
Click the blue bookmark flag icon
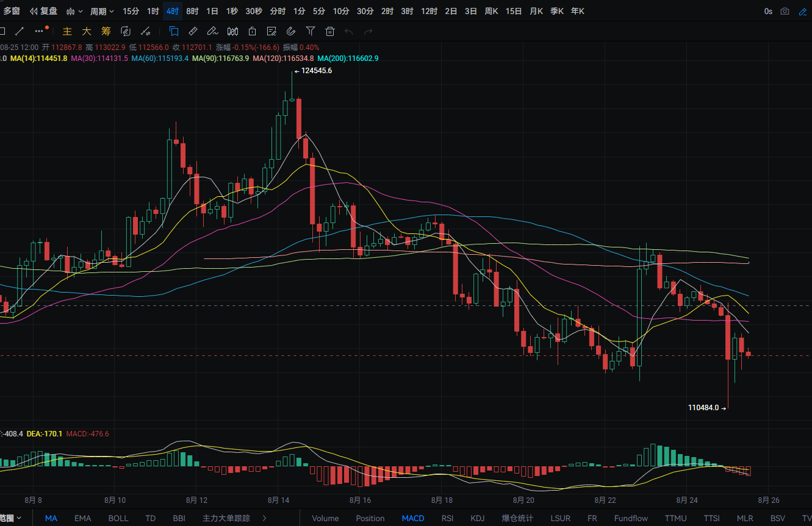tap(174, 31)
